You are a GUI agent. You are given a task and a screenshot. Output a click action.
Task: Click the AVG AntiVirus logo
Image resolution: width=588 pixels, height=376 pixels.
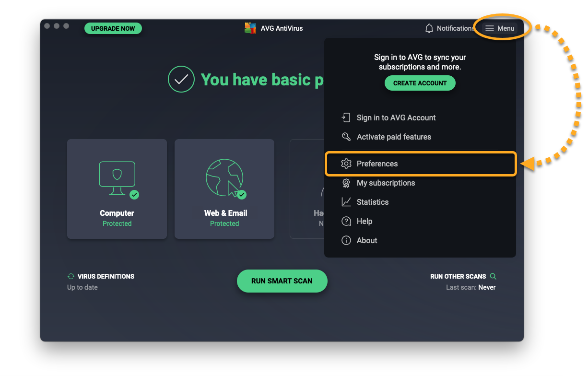coord(250,28)
